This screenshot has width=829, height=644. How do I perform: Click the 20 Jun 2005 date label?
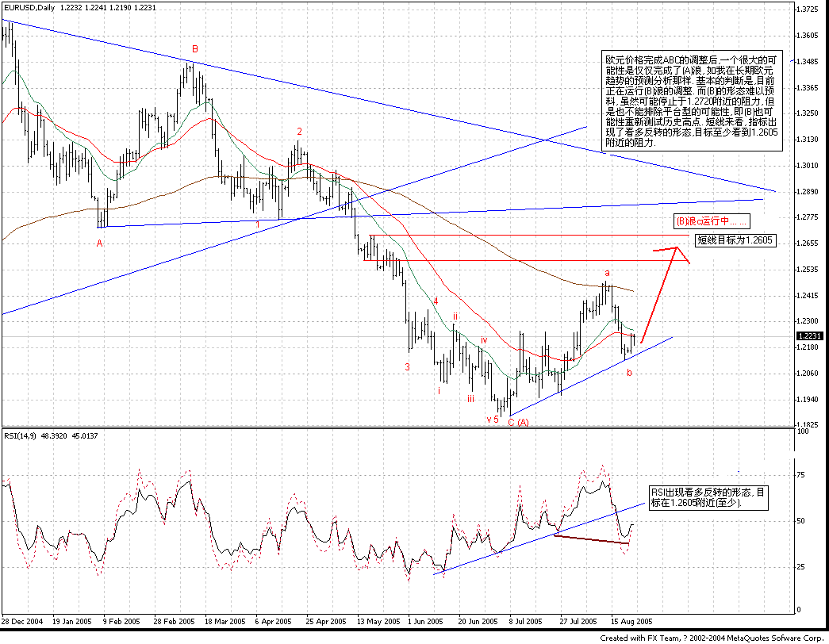478,621
